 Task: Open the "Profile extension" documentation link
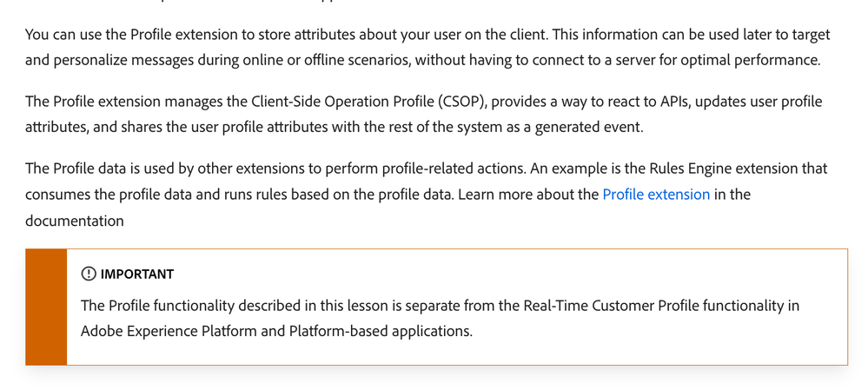[x=656, y=195]
